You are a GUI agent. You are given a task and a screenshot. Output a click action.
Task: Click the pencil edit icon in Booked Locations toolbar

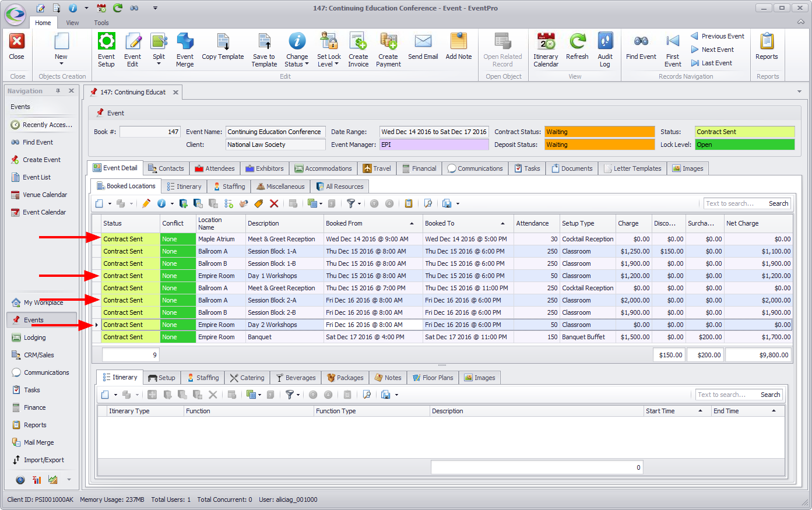pyautogui.click(x=146, y=203)
